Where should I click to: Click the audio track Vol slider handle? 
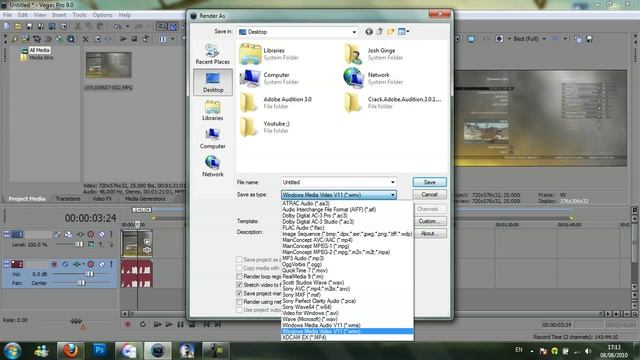click(89, 274)
